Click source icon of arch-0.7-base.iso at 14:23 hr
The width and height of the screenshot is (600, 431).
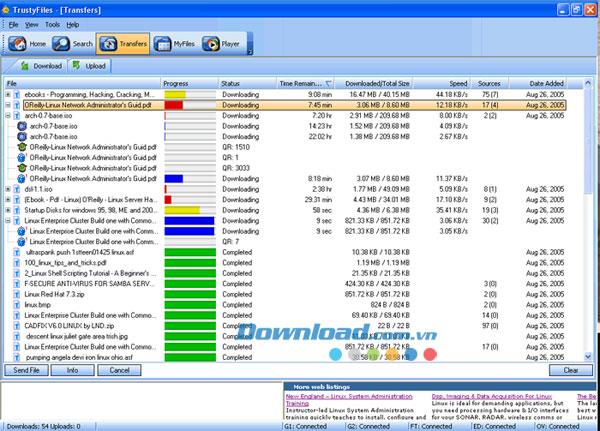[x=22, y=126]
